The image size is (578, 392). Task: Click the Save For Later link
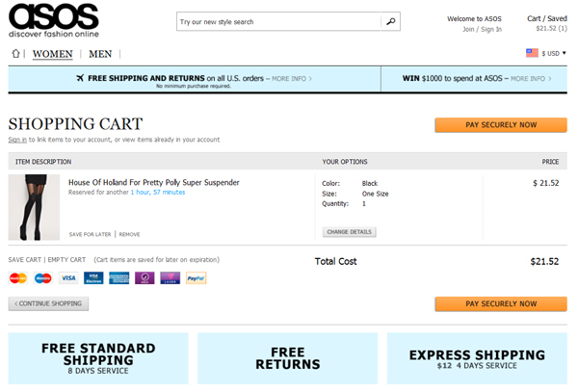click(x=91, y=234)
